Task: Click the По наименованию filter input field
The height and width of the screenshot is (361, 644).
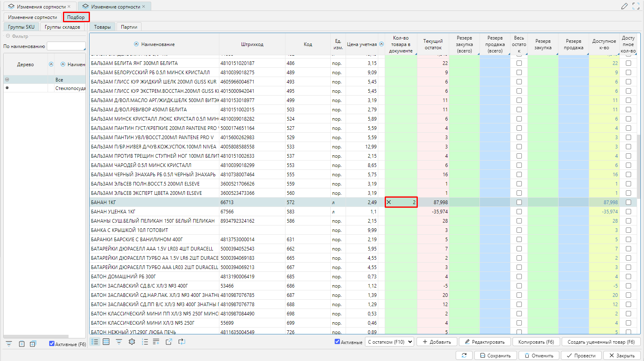Action: [66, 46]
